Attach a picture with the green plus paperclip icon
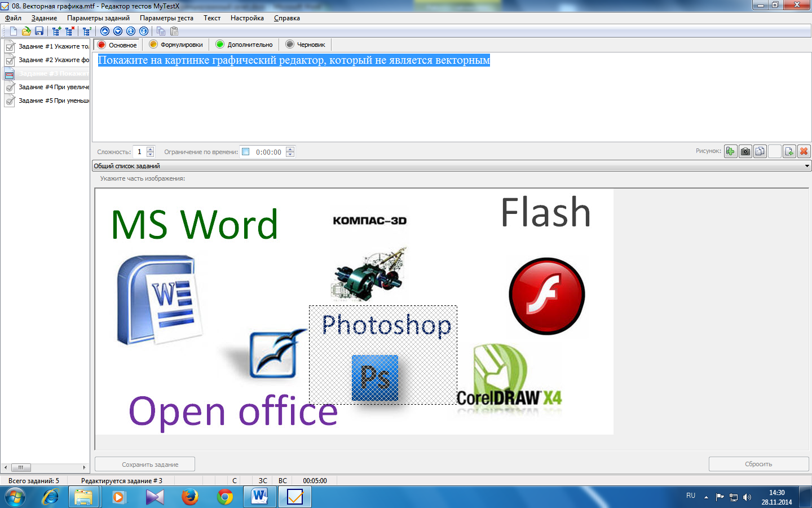Viewport: 812px width, 508px height. click(731, 151)
